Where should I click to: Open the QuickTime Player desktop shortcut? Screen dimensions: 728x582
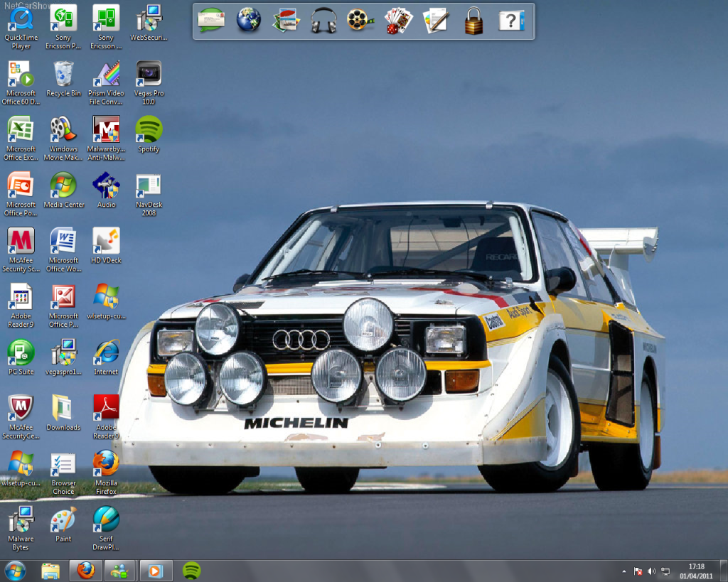pos(21,28)
